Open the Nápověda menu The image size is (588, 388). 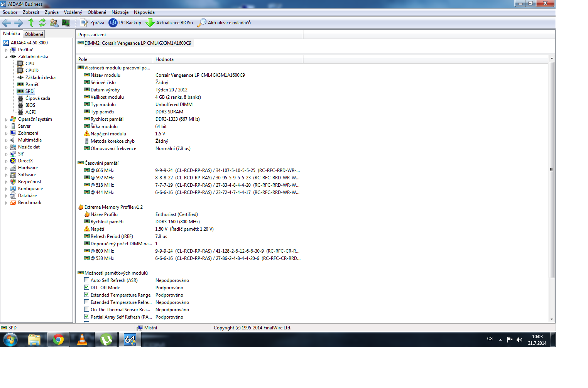[x=144, y=12]
